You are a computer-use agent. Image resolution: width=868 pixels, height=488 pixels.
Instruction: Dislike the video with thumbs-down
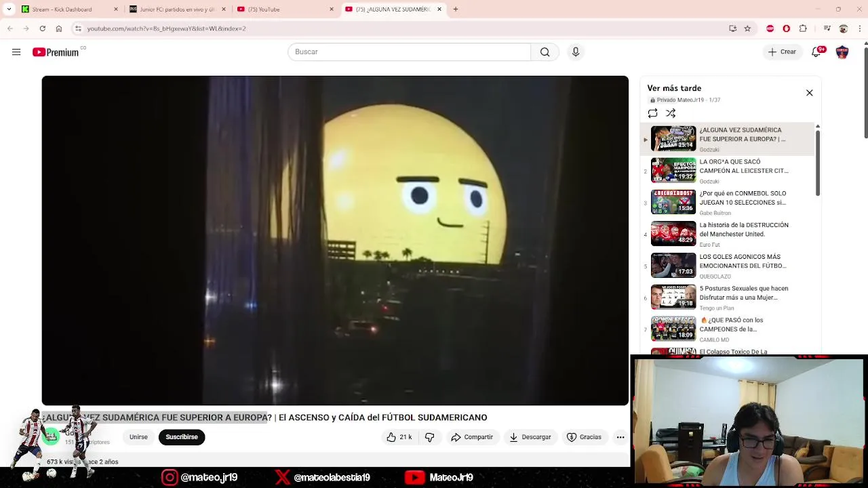429,437
